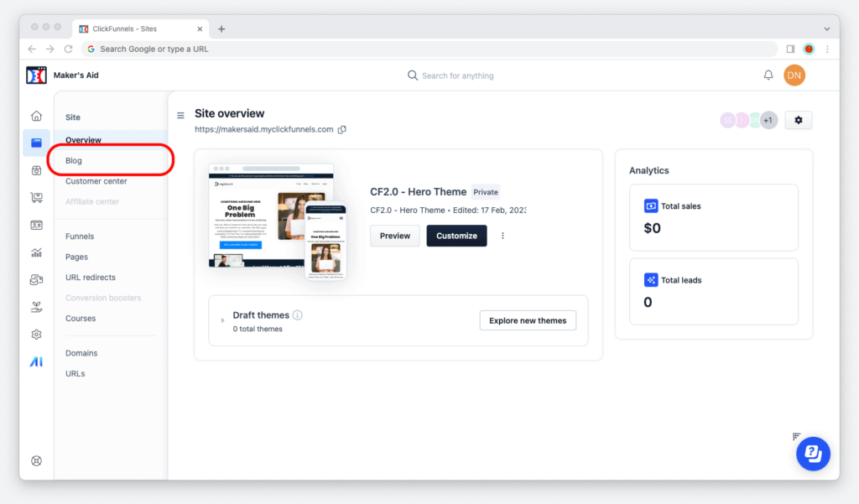Copy the site URL with copy icon

point(342,130)
